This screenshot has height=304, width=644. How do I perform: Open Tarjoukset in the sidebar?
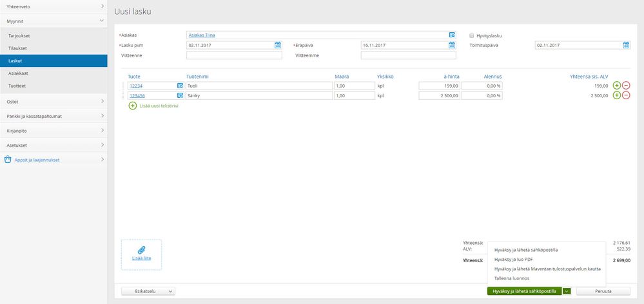[x=54, y=35]
